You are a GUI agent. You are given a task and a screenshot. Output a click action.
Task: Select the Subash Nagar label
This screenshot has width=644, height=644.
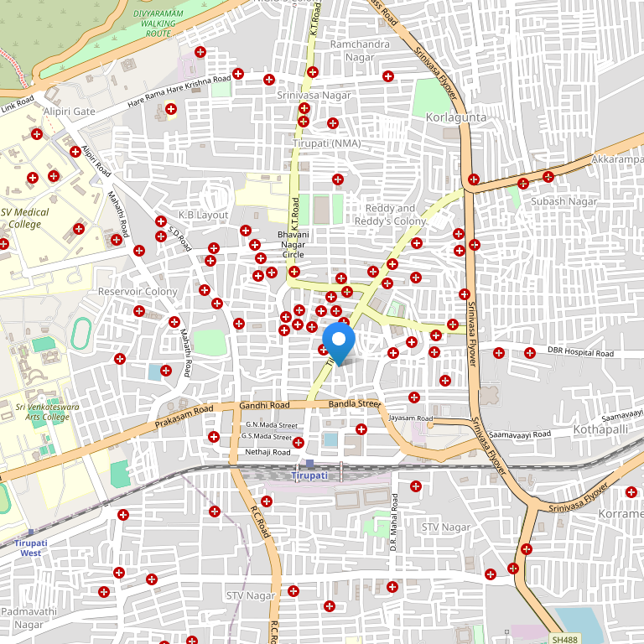(x=563, y=201)
